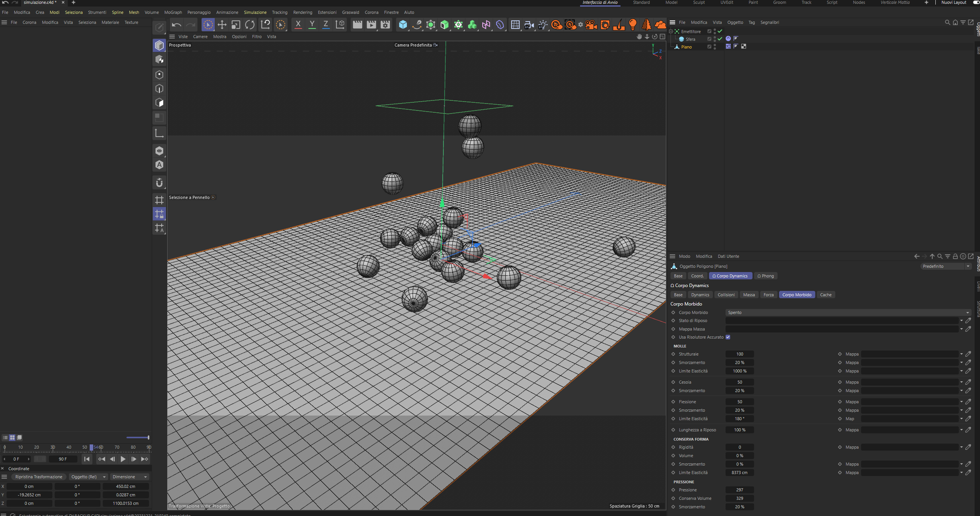Click the Scale tool icon
This screenshot has height=516, width=980.
[236, 25]
